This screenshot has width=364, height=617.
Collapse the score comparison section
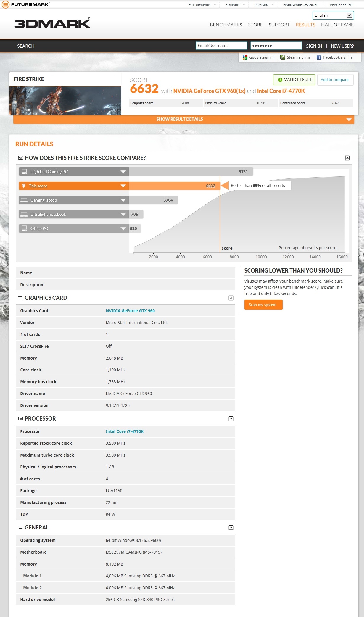347,158
